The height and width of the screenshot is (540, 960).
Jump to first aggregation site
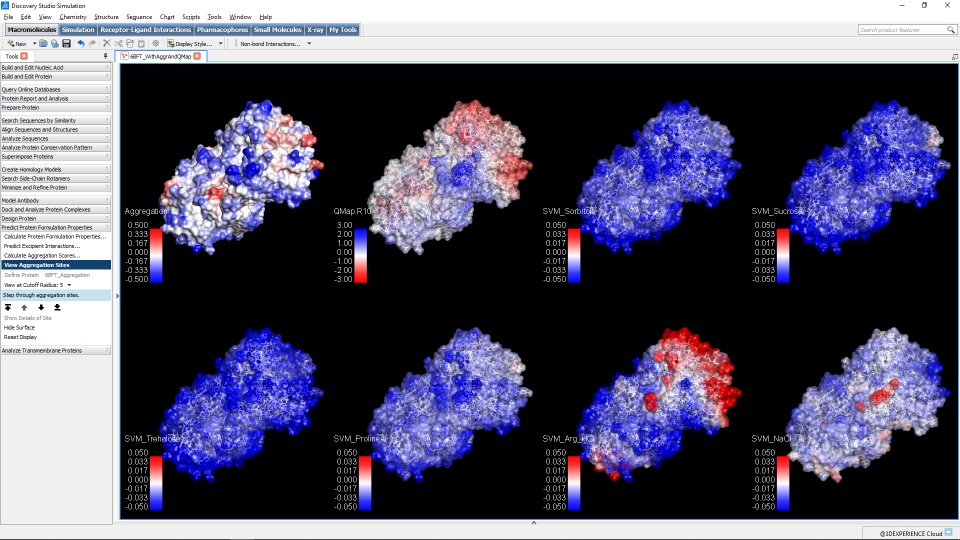pyautogui.click(x=8, y=307)
